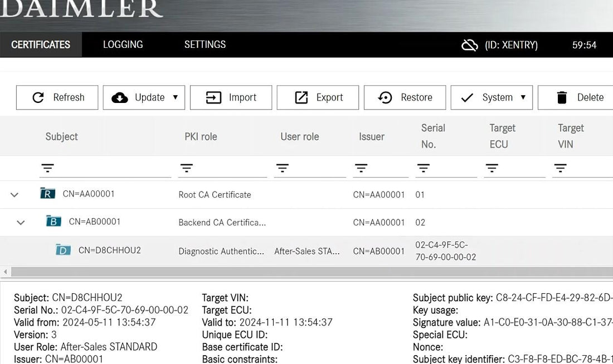The width and height of the screenshot is (613, 364).
Task: Click the Diagnostic certificate D icon
Action: 64,250
